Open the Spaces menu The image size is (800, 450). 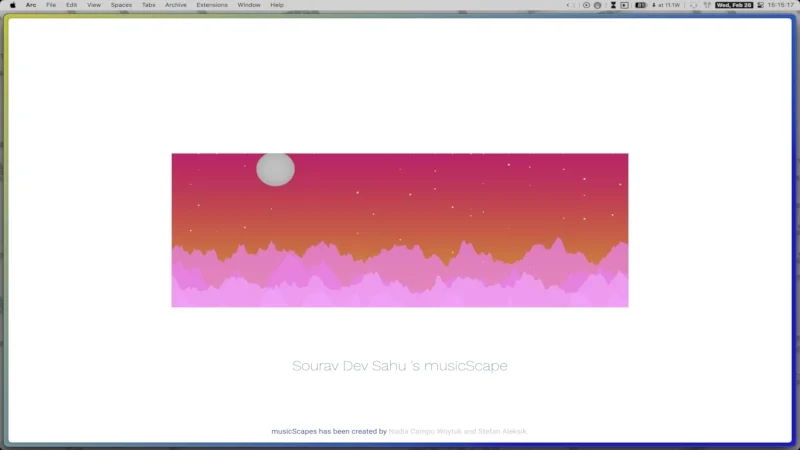point(121,5)
